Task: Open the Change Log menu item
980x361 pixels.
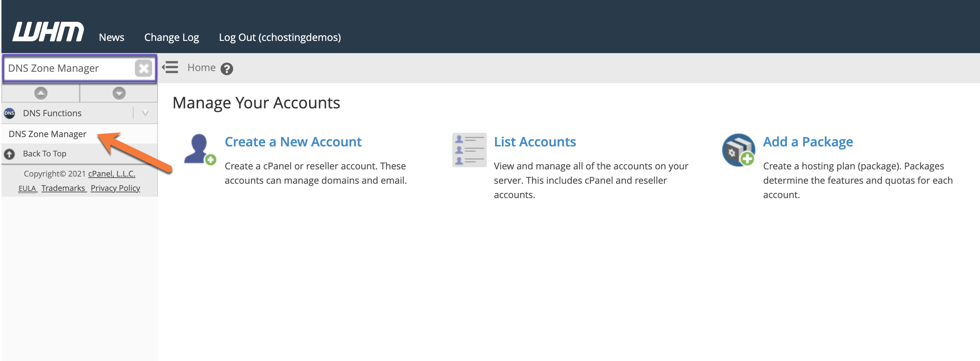Action: [171, 37]
